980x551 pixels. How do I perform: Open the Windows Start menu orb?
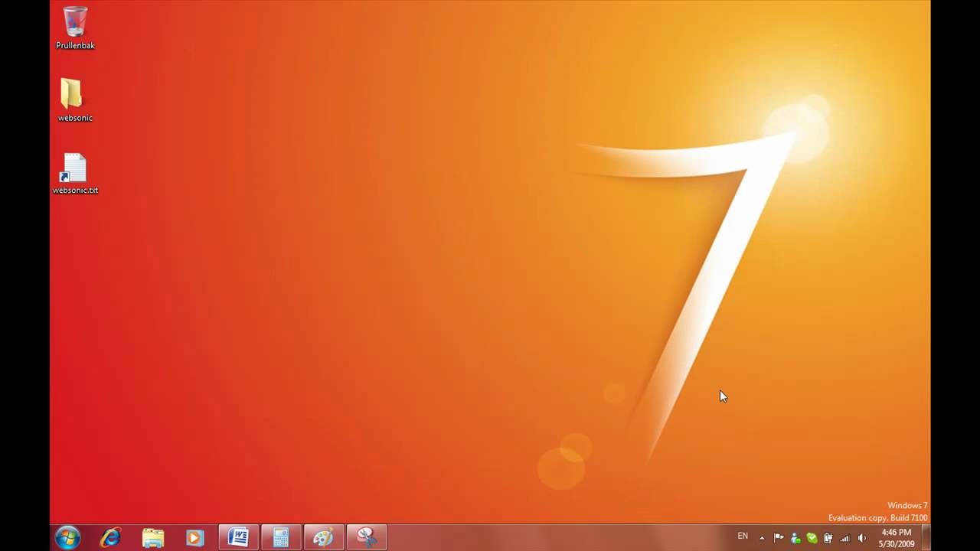(67, 538)
